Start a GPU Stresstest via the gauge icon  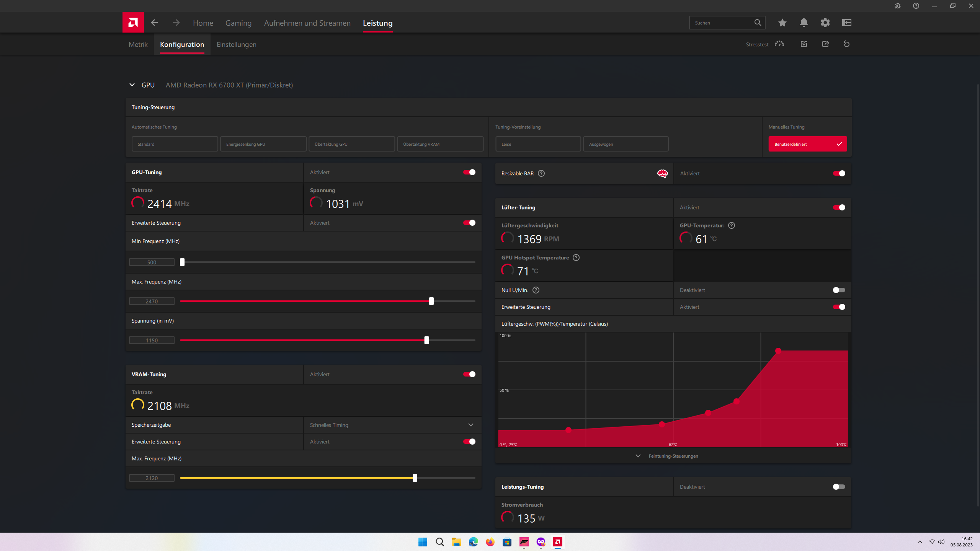coord(779,44)
